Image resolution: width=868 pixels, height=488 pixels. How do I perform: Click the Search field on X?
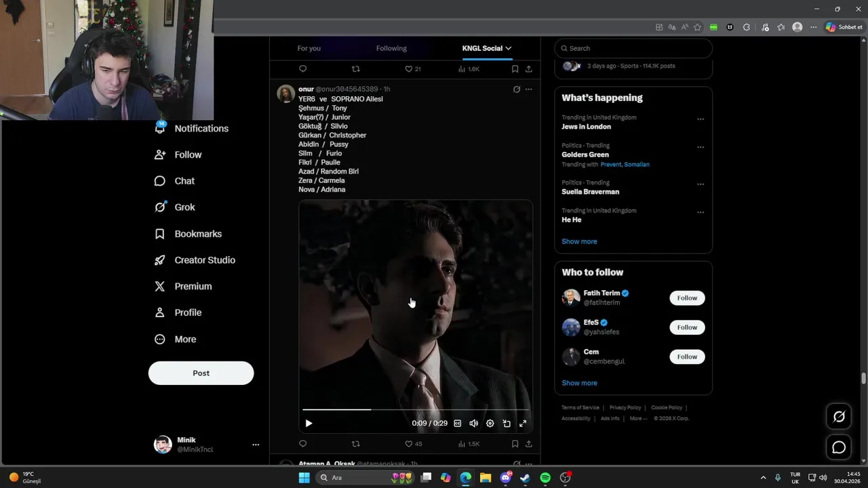pyautogui.click(x=633, y=48)
